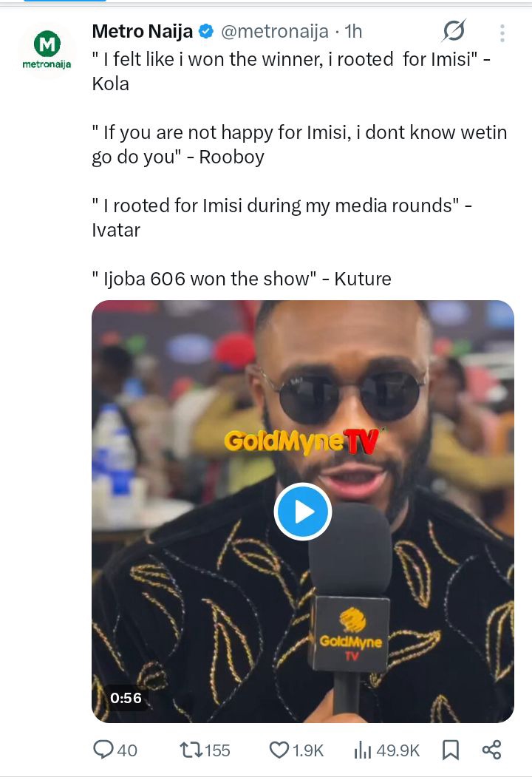Click the Kuture quote about Ijoba 606
The image size is (532, 780).
241,279
